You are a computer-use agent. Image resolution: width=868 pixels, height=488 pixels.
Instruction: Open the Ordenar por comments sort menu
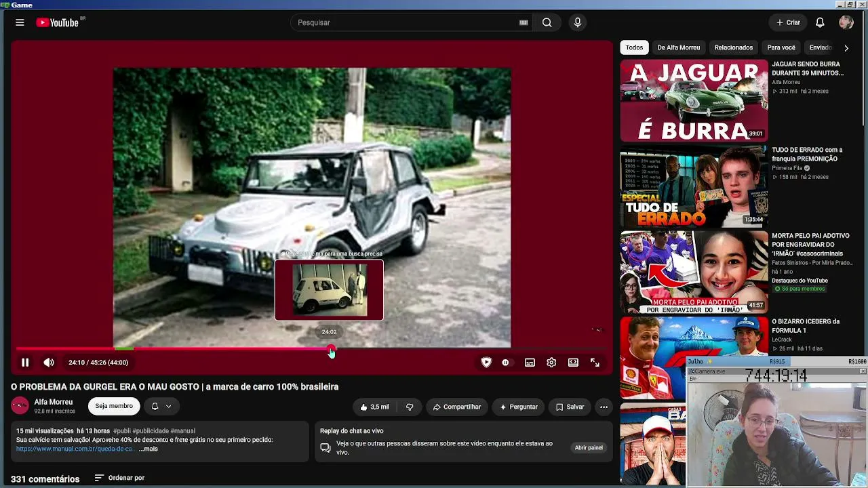tap(119, 478)
